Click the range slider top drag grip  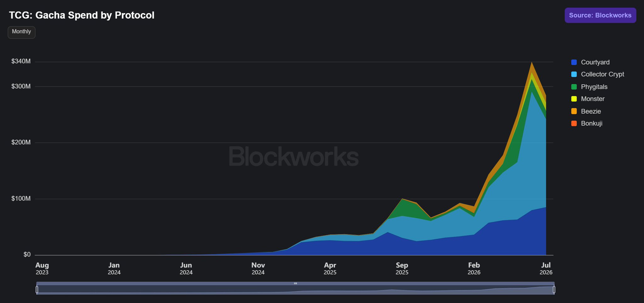pyautogui.click(x=295, y=283)
